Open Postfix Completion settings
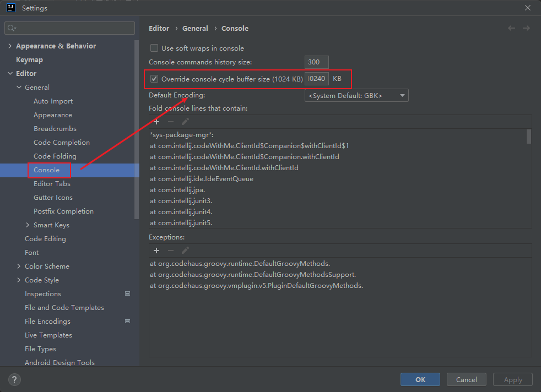 pyautogui.click(x=63, y=211)
